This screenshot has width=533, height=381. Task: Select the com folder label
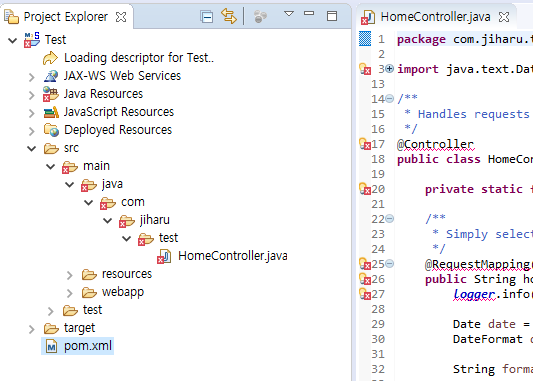(133, 202)
